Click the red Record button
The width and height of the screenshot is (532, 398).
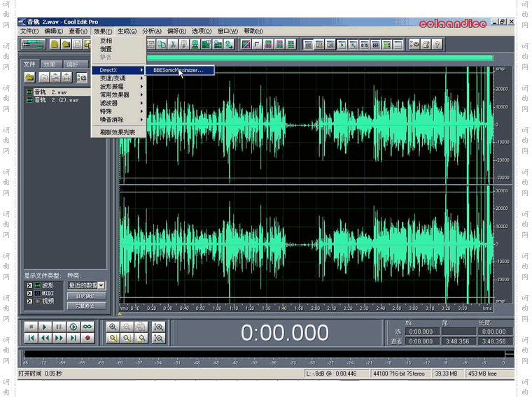(87, 338)
